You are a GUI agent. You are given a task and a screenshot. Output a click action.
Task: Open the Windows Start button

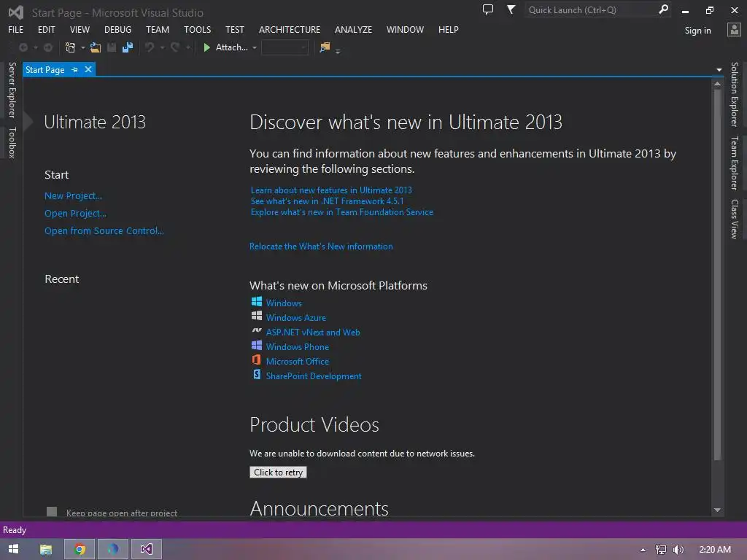13,549
